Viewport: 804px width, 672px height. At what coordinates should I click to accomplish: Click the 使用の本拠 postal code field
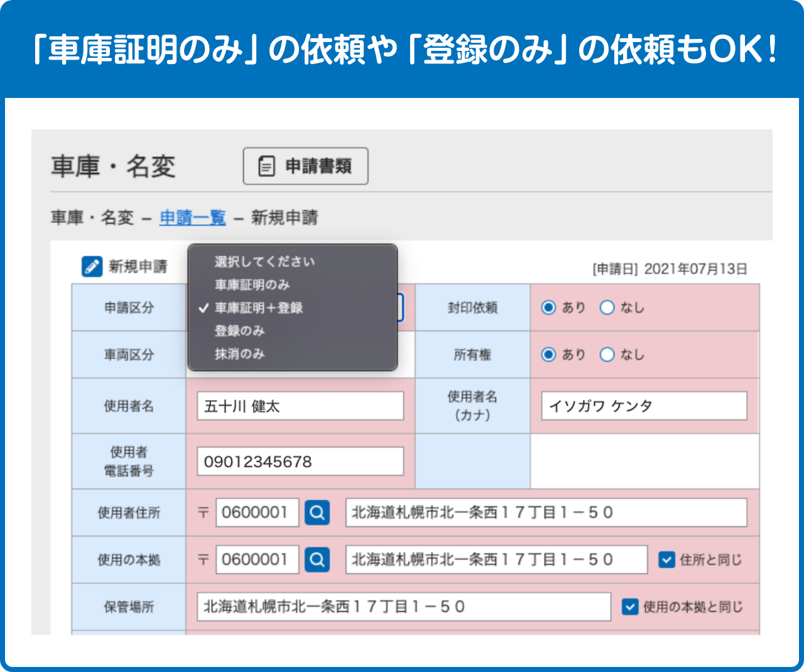(x=258, y=560)
